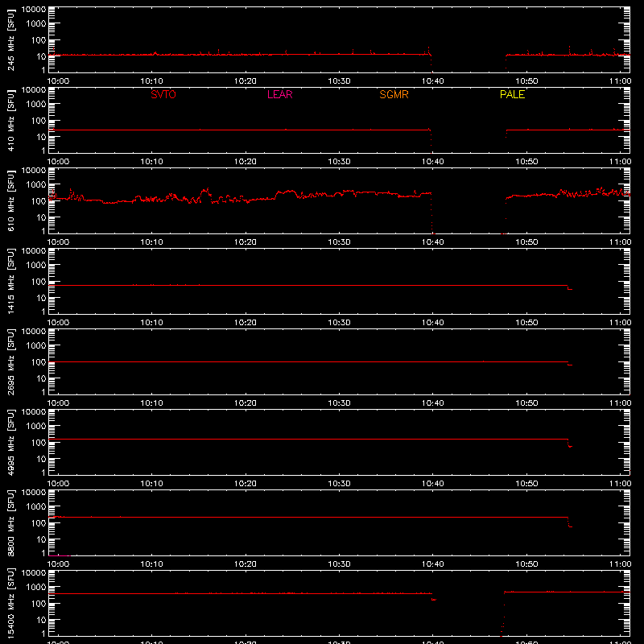644x644 pixels.
Task: Click the 1000 y-axis value of 15400 MHz plot
Action: pyautogui.click(x=36, y=588)
